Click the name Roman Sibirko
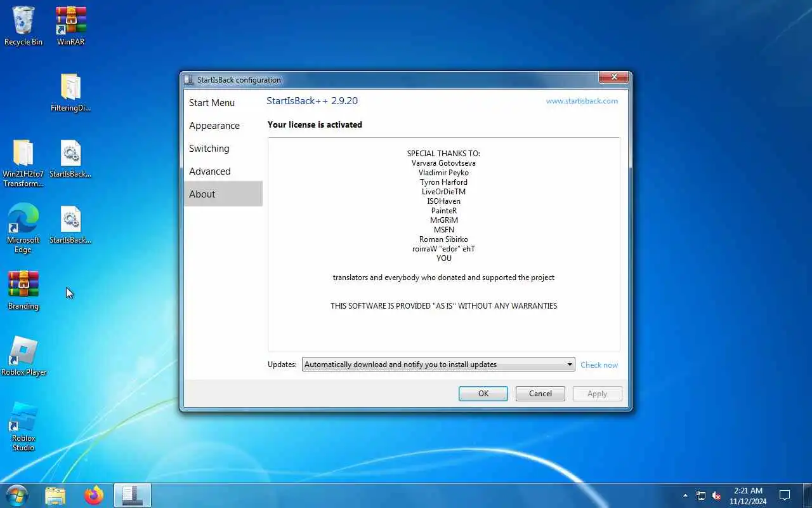Image resolution: width=812 pixels, height=508 pixels. (443, 239)
